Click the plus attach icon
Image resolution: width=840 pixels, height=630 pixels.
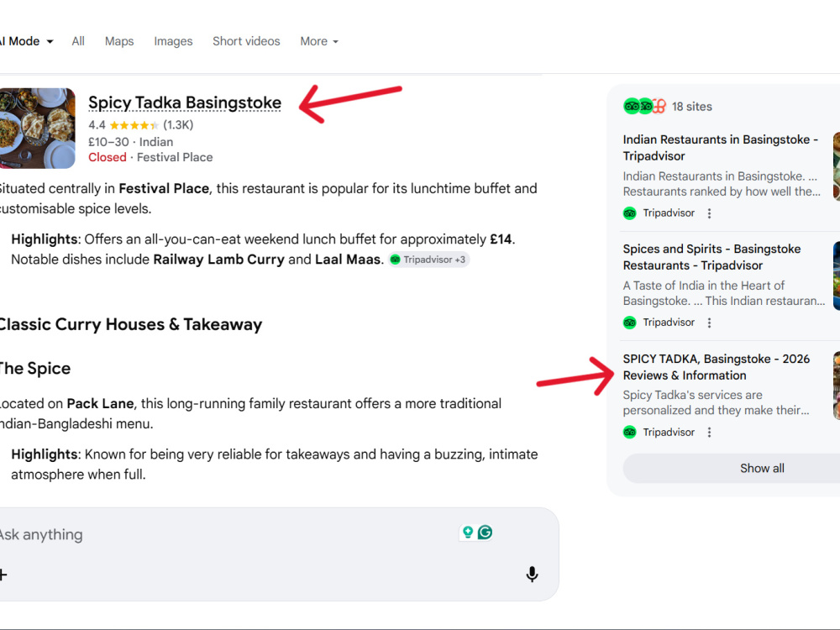click(3, 575)
